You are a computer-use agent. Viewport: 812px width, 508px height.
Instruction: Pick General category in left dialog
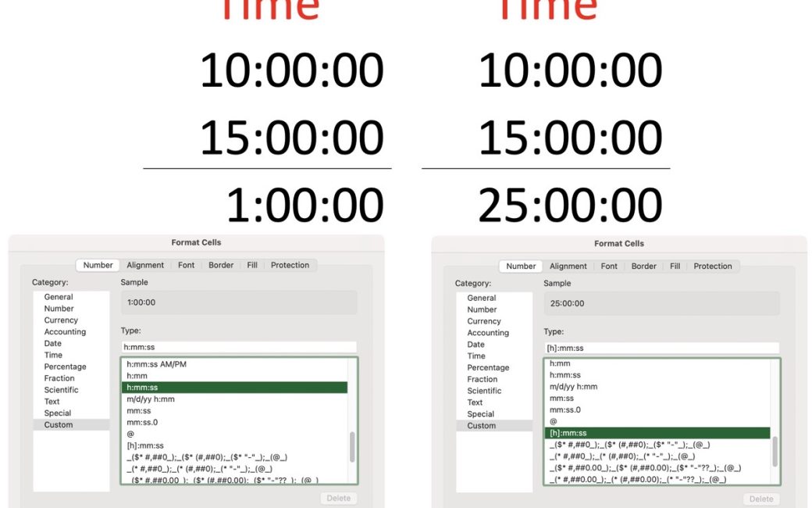[59, 297]
